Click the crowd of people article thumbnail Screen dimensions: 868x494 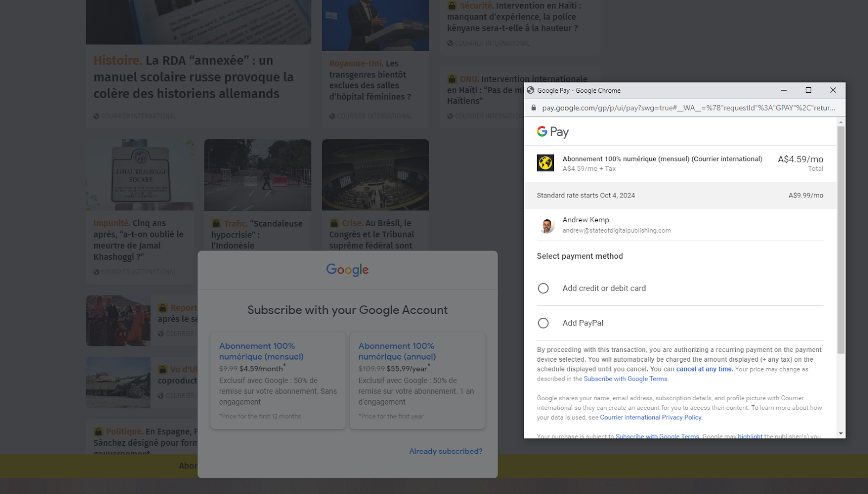118,320
